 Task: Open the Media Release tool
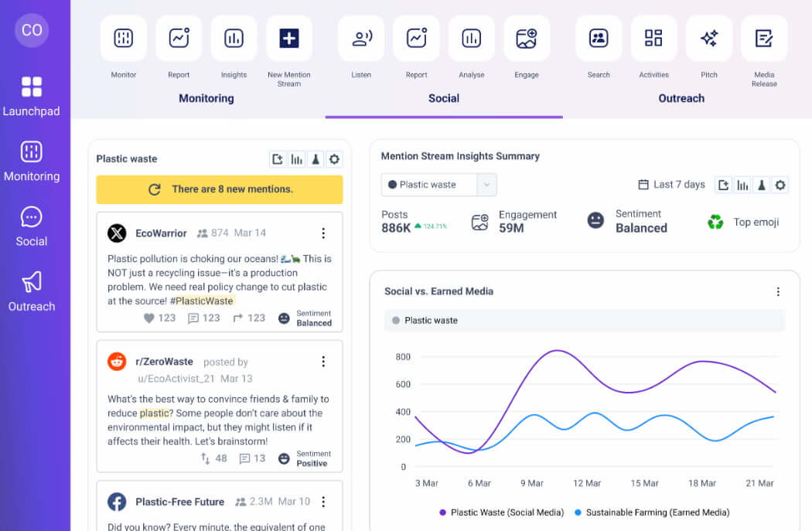point(764,37)
